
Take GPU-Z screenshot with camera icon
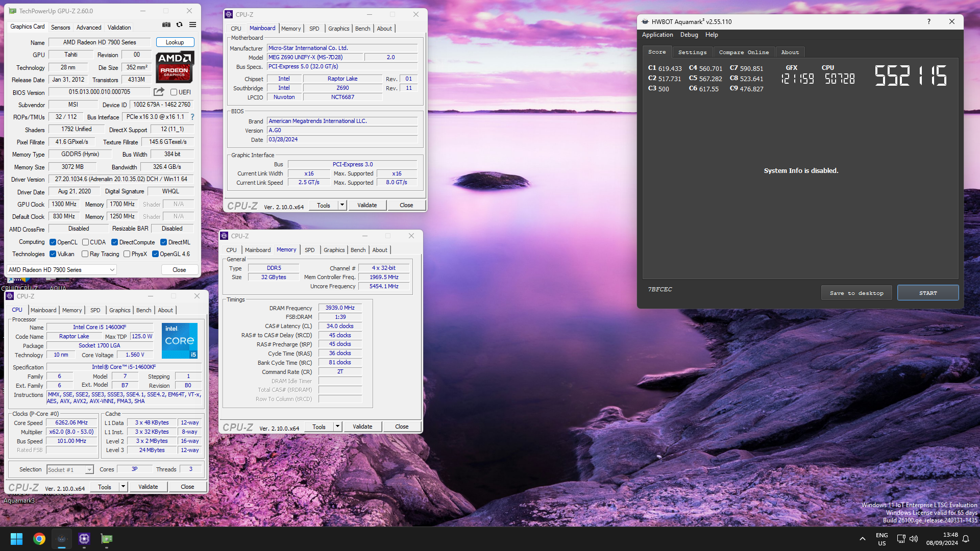point(166,24)
